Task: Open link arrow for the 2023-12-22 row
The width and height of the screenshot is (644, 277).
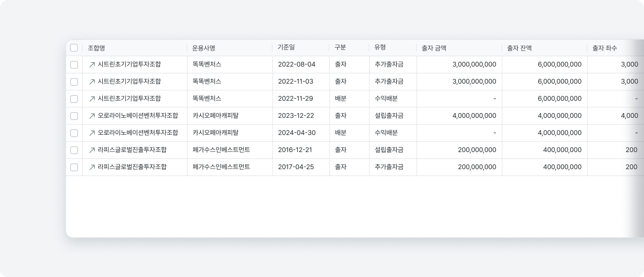Action: pyautogui.click(x=92, y=116)
